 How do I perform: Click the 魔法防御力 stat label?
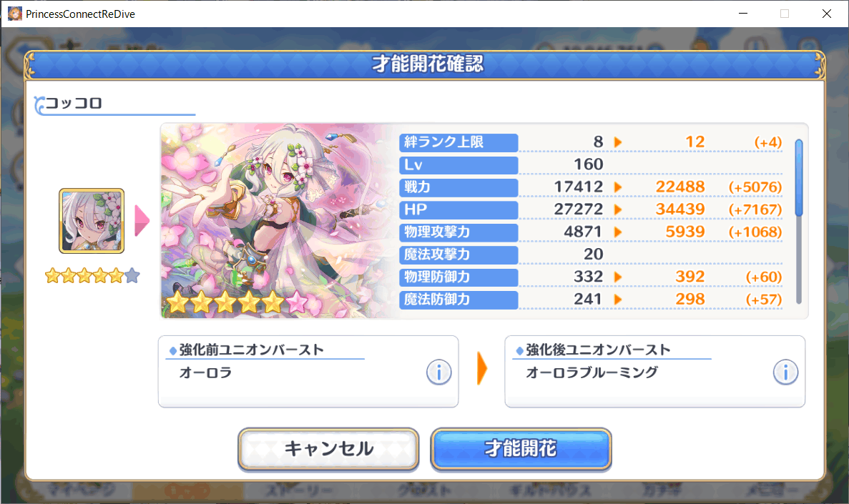[x=458, y=300]
